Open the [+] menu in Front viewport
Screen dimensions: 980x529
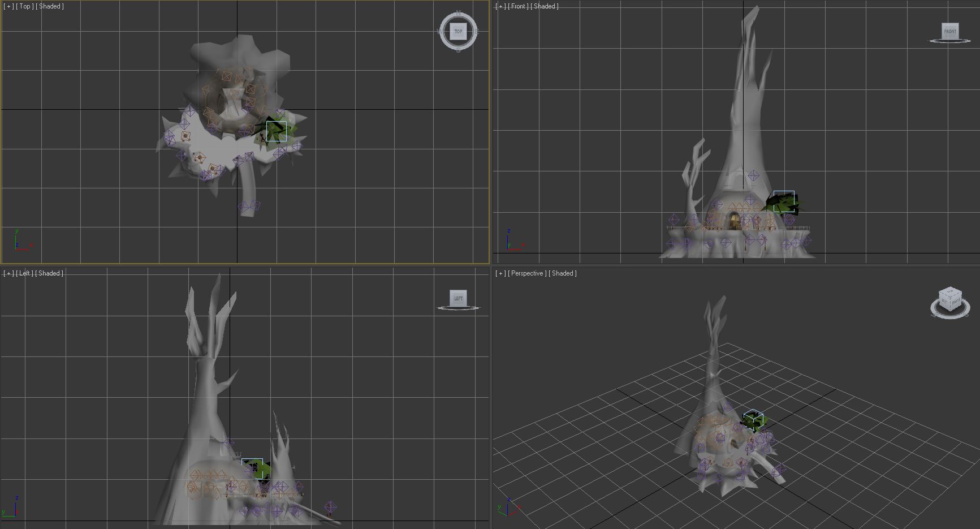[500, 6]
